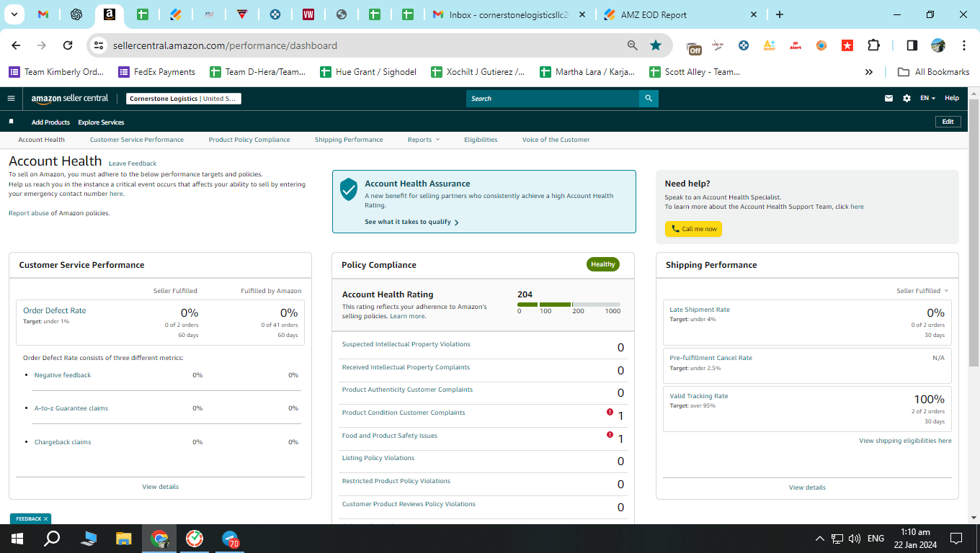Click the Add Products link
The height and width of the screenshot is (553, 980).
pos(50,122)
